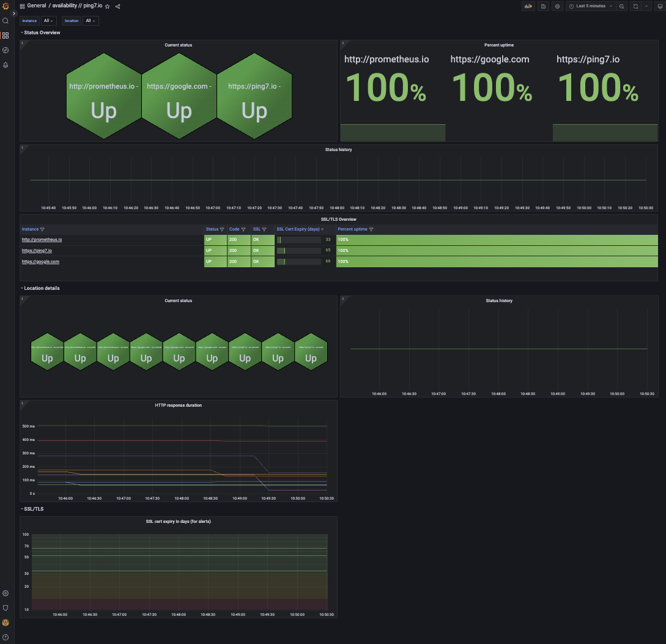Open SSL cert expiry in days panel menu
Image resolution: width=666 pixels, height=644 pixels.
[179, 522]
